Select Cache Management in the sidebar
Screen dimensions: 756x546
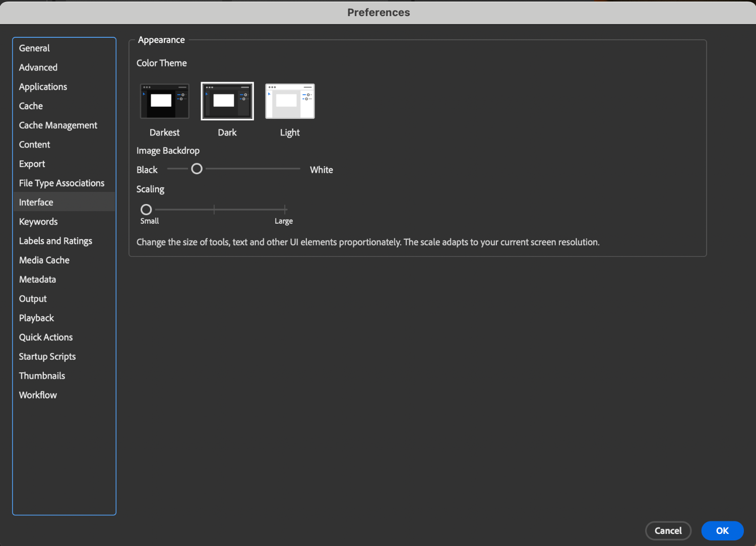coord(58,125)
